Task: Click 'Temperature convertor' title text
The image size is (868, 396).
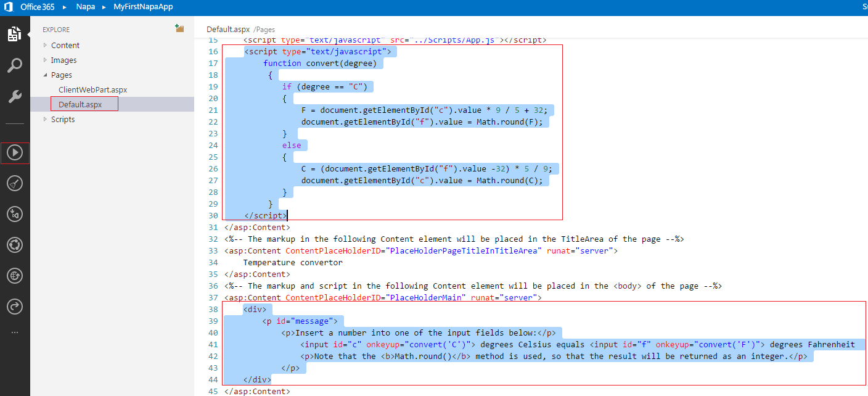Action: pyautogui.click(x=293, y=262)
